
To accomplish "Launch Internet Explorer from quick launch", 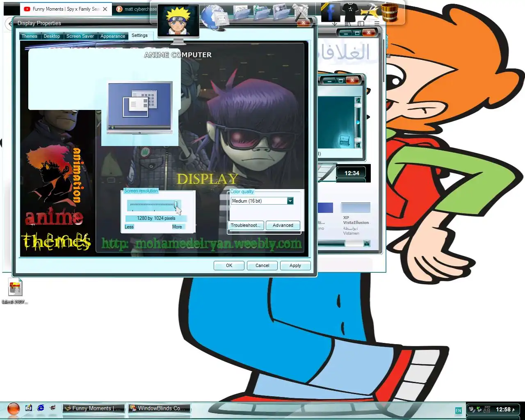I will click(41, 408).
